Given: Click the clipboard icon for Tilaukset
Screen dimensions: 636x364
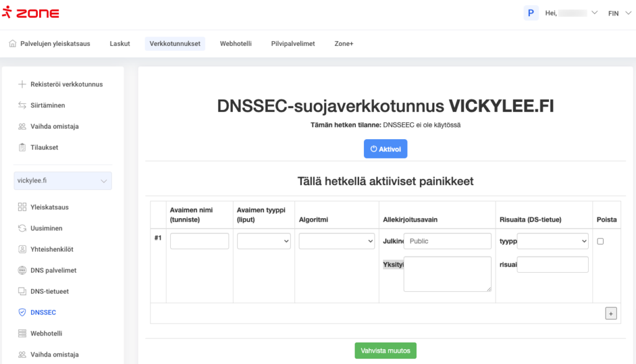Looking at the screenshot, I should [22, 147].
